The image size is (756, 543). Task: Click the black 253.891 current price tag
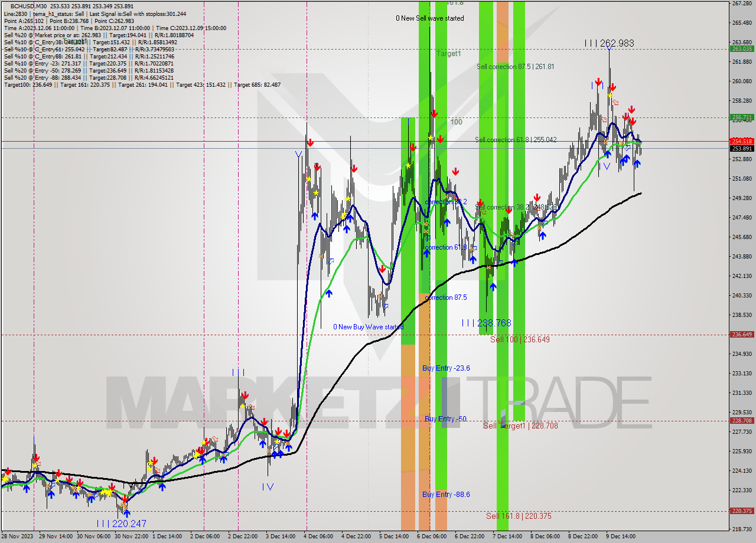pyautogui.click(x=742, y=148)
